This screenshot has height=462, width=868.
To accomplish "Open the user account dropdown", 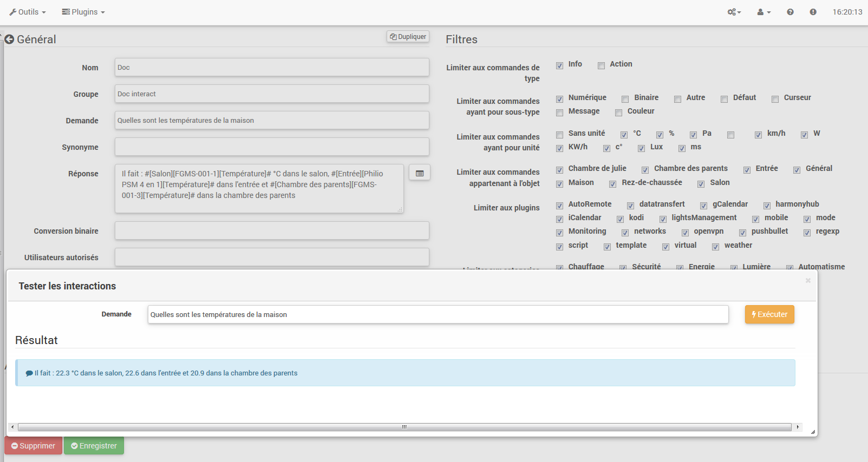I will [x=763, y=12].
